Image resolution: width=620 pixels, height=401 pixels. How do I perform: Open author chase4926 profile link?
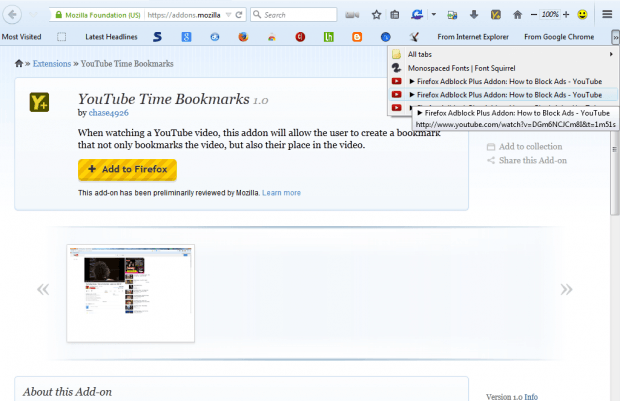[x=108, y=113]
